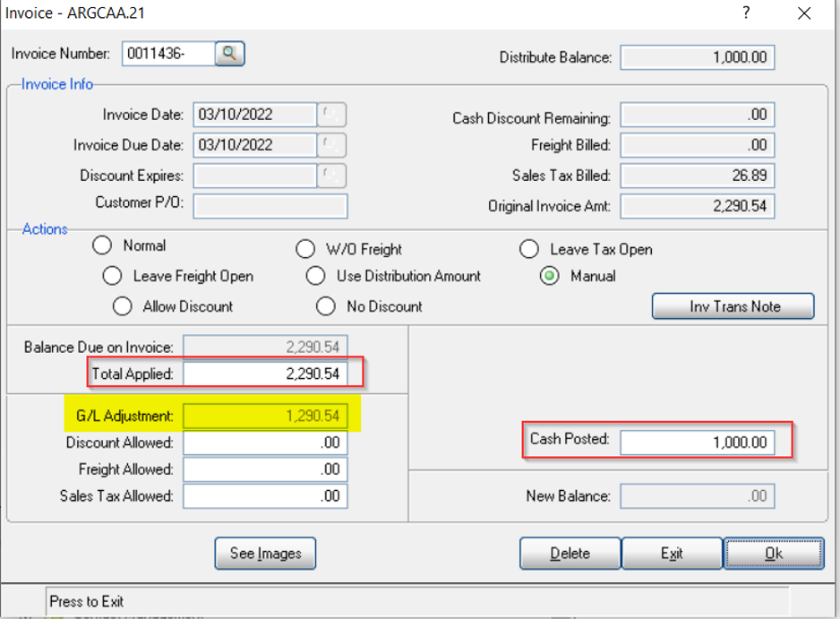Image resolution: width=840 pixels, height=619 pixels.
Task: Confirm with the Ok button
Action: (774, 553)
